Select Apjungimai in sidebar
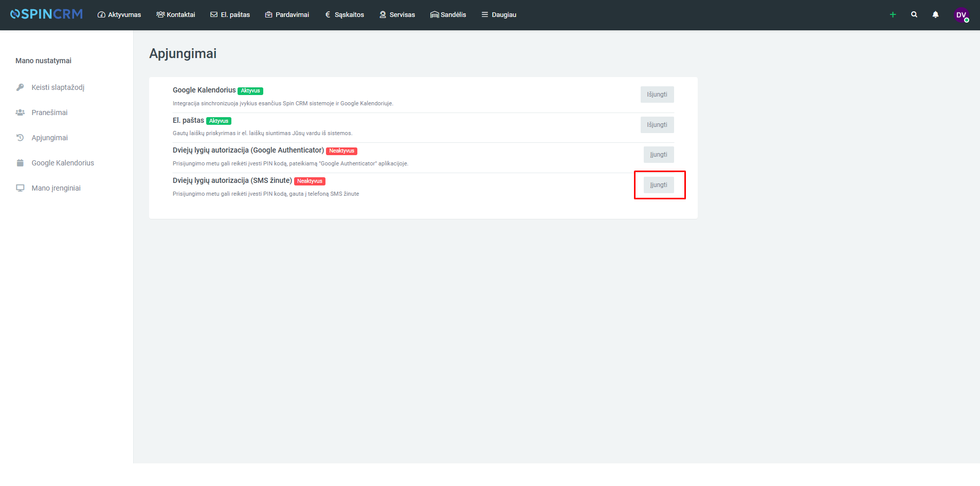The image size is (980, 486). coord(49,138)
